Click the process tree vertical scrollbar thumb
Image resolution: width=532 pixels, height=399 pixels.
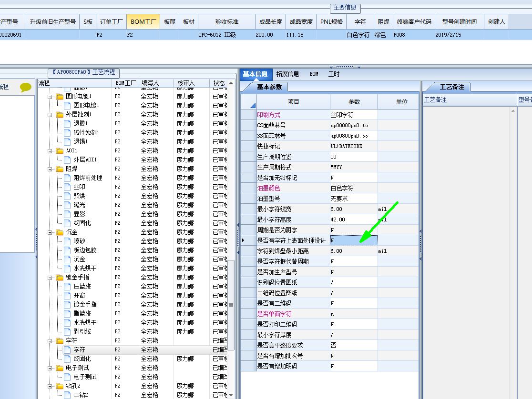pyautogui.click(x=231, y=305)
